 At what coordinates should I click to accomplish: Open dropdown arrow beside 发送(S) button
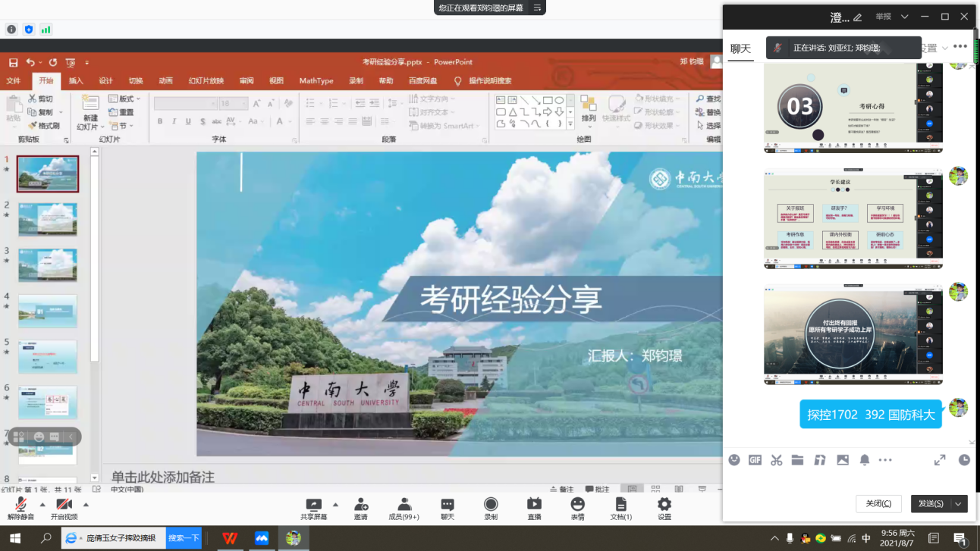[960, 503]
